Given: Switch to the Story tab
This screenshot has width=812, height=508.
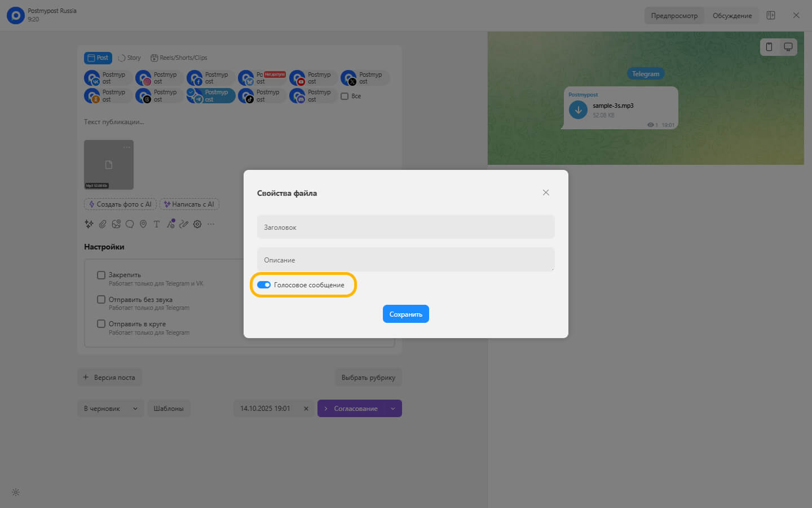Looking at the screenshot, I should pos(129,58).
